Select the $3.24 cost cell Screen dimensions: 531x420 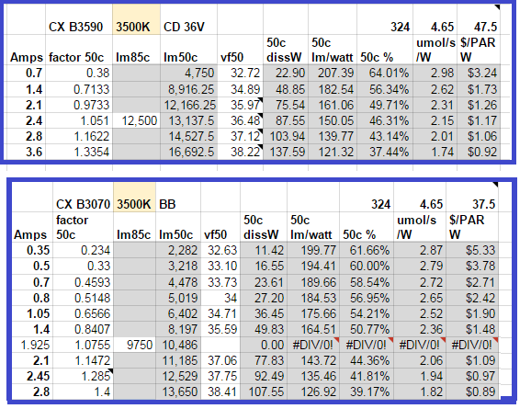479,73
